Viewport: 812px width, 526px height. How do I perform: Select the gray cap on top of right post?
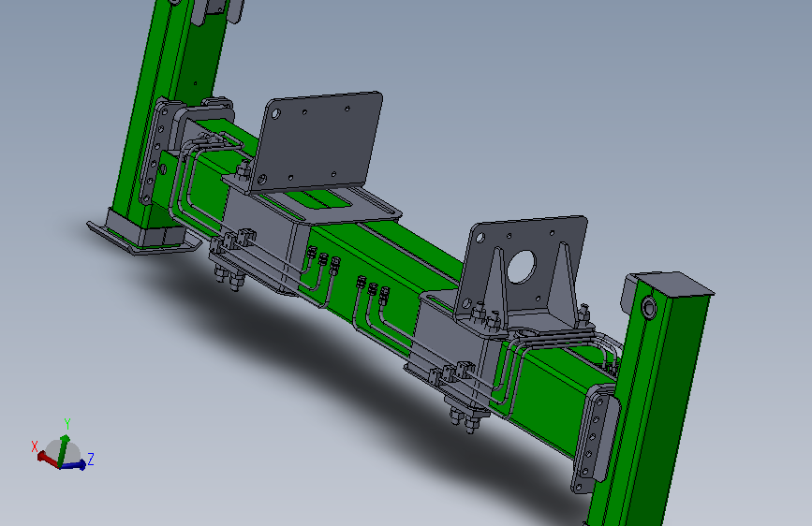(676, 284)
